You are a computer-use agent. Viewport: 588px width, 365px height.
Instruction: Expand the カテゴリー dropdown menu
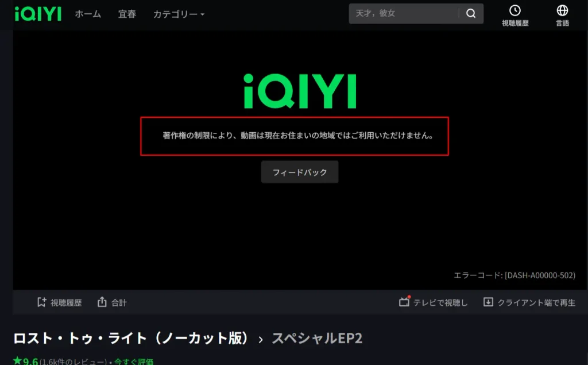(179, 14)
